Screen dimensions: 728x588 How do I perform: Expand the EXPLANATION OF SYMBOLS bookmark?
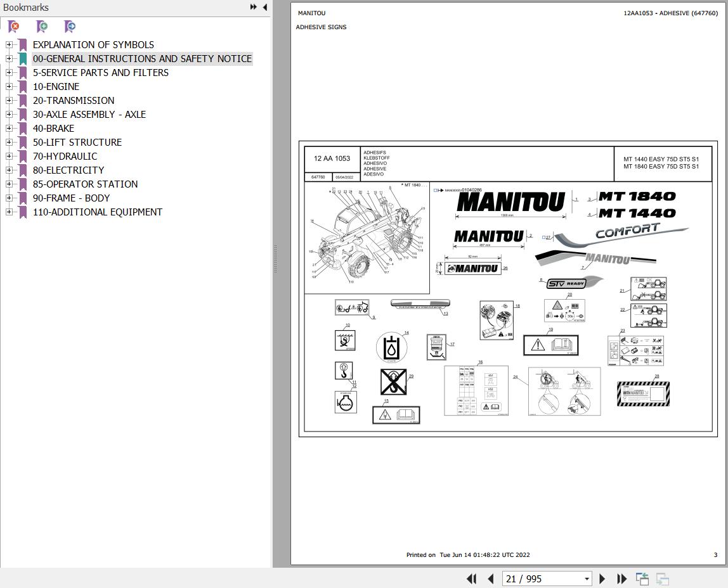click(9, 44)
